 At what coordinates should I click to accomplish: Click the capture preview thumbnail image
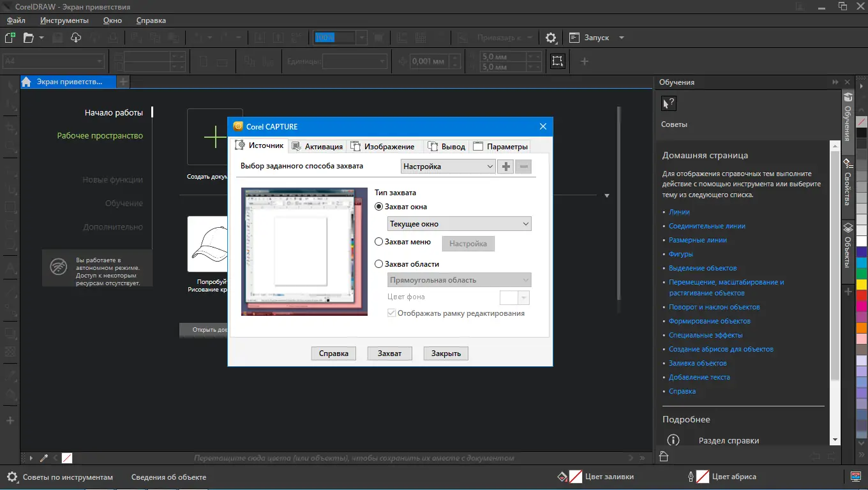[x=304, y=252]
